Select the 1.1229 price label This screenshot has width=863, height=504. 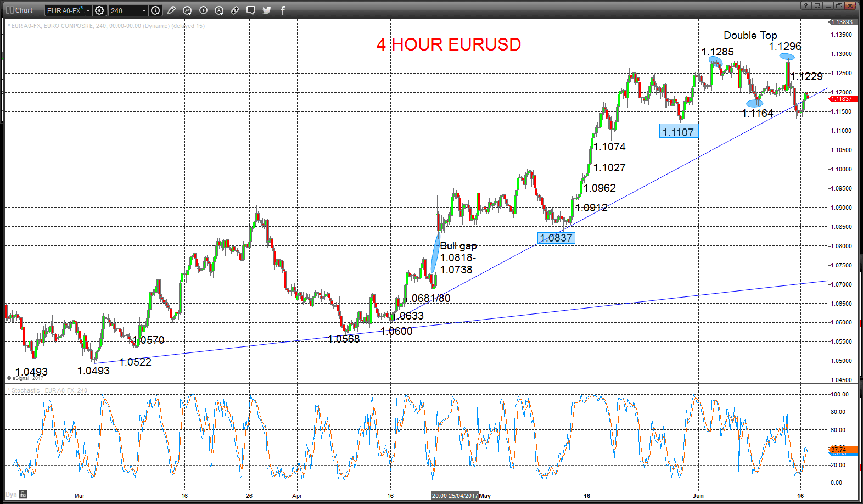click(x=807, y=77)
